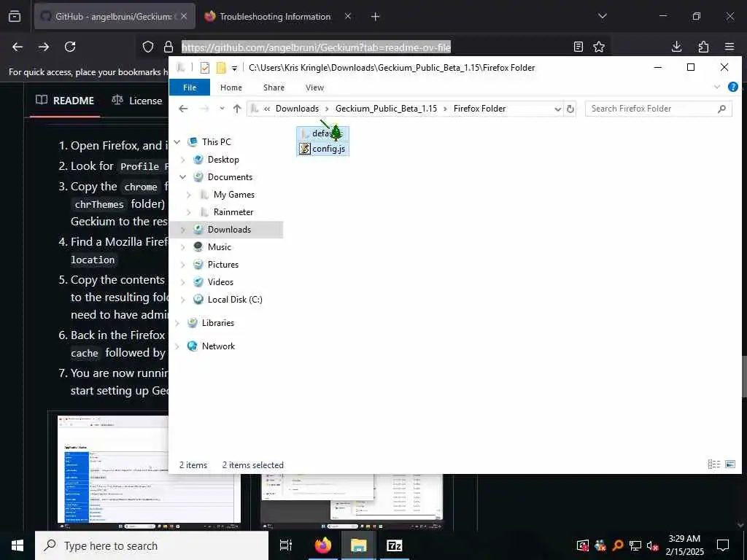Viewport: 747px width, 560px height.
Task: Open Firefox downloads panel
Action: tap(676, 47)
